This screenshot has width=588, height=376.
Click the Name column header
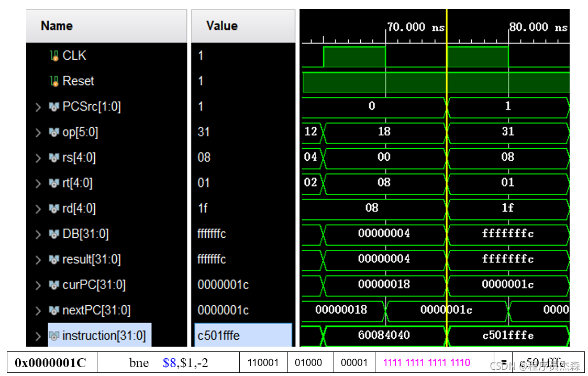106,26
